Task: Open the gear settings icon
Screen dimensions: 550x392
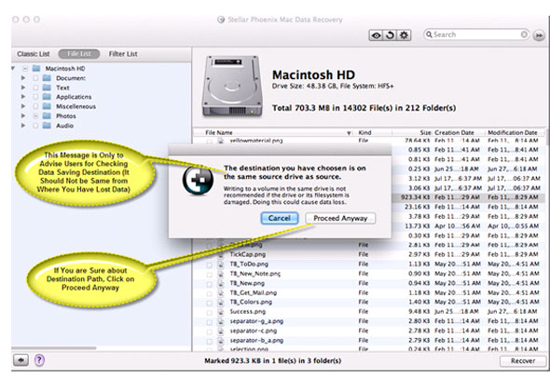Action: [x=404, y=35]
